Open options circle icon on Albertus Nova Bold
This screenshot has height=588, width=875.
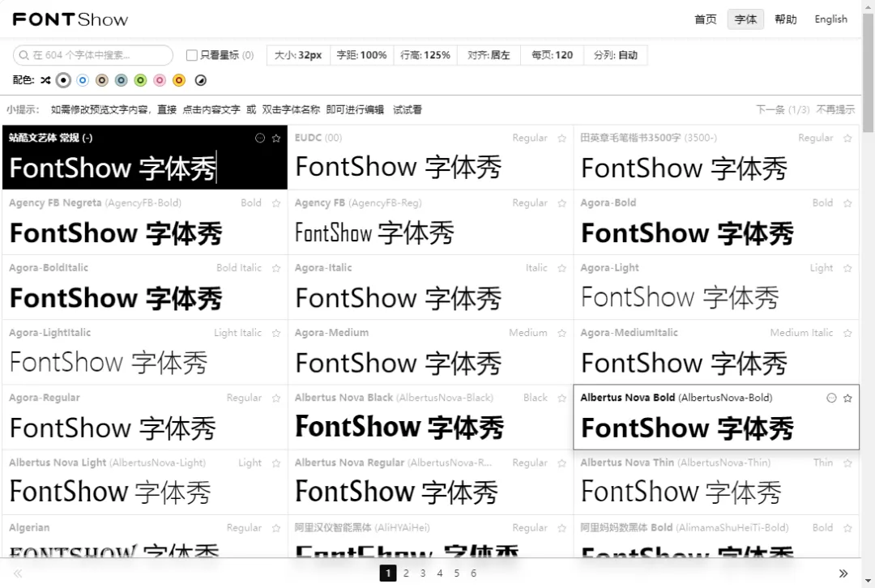pos(831,398)
